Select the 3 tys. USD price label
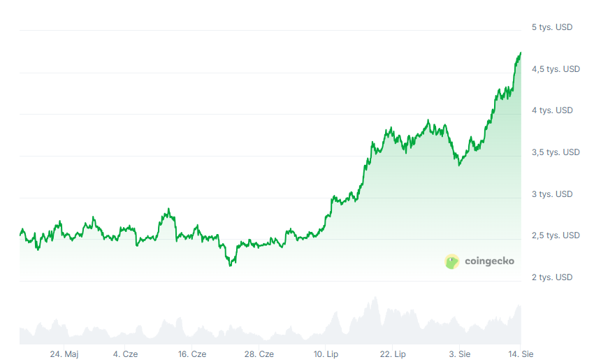Image resolution: width=594 pixels, height=364 pixels. (552, 194)
